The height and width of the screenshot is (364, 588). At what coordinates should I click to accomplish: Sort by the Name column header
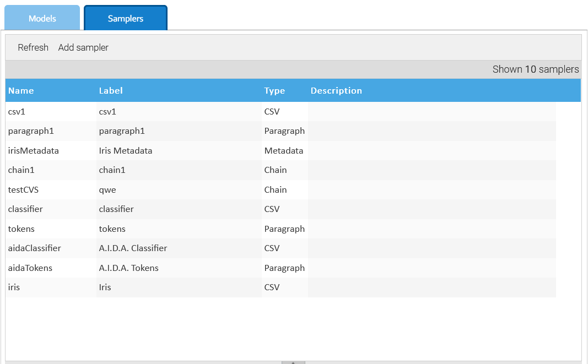21,91
